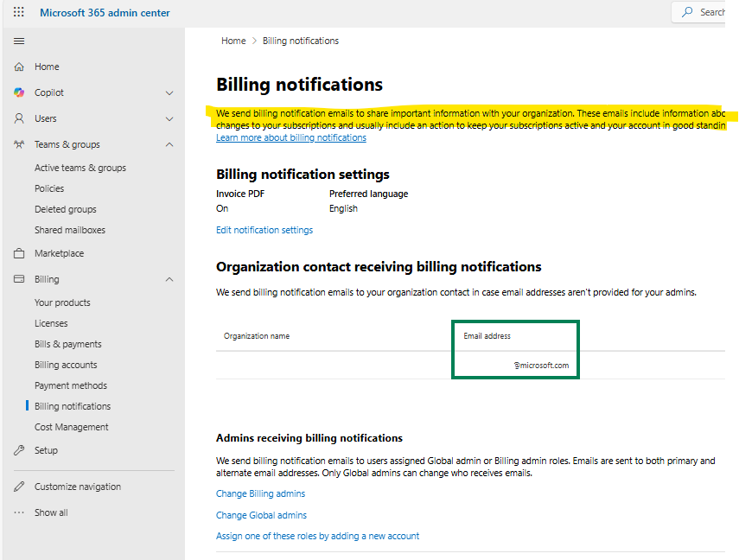The image size is (739, 560).
Task: Collapse the Billing section chevron
Action: point(169,278)
